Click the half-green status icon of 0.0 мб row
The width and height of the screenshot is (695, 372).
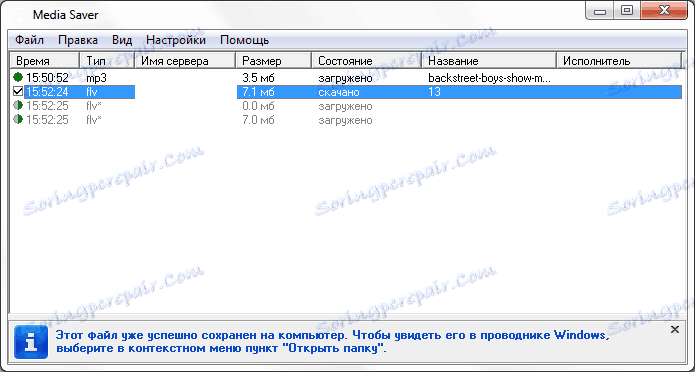click(x=18, y=106)
